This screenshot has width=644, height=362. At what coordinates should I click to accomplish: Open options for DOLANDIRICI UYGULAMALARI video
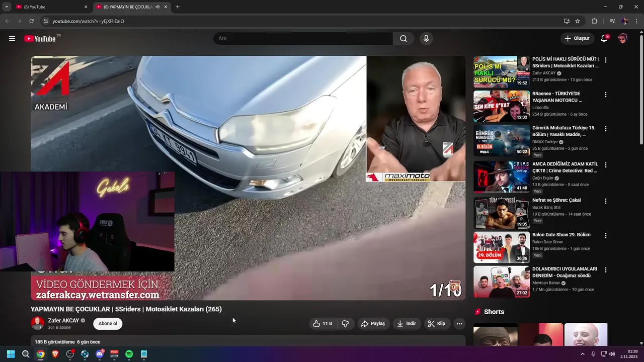click(x=606, y=270)
